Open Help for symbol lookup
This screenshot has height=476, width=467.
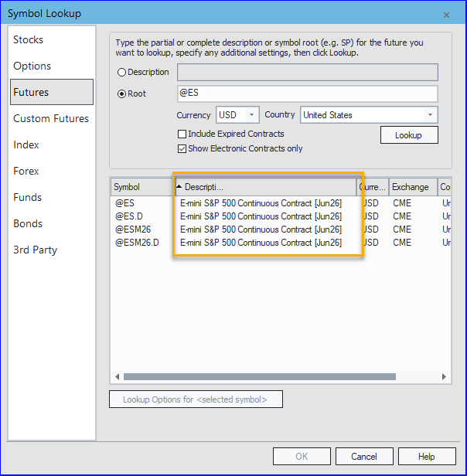426,457
